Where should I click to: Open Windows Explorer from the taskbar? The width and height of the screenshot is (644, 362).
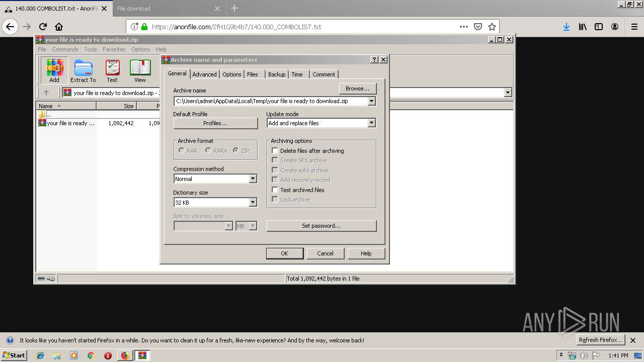[57, 355]
